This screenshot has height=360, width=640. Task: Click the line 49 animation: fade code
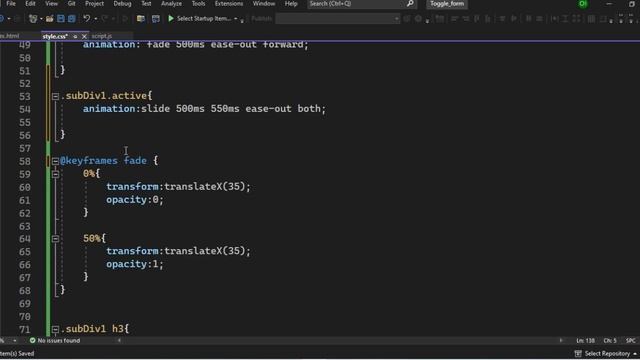tap(196, 44)
